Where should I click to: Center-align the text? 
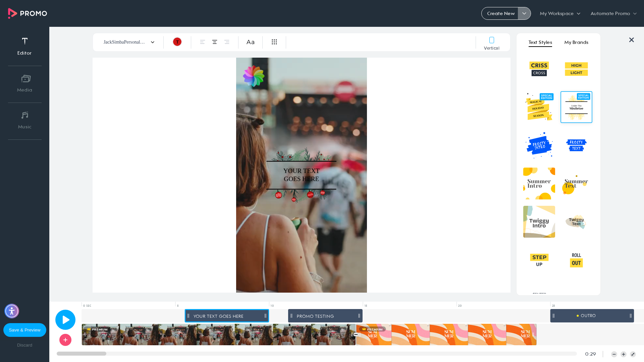pyautogui.click(x=215, y=42)
